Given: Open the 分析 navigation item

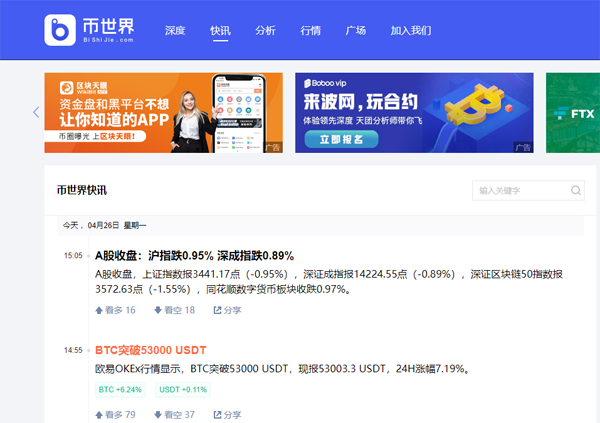Looking at the screenshot, I should 265,31.
